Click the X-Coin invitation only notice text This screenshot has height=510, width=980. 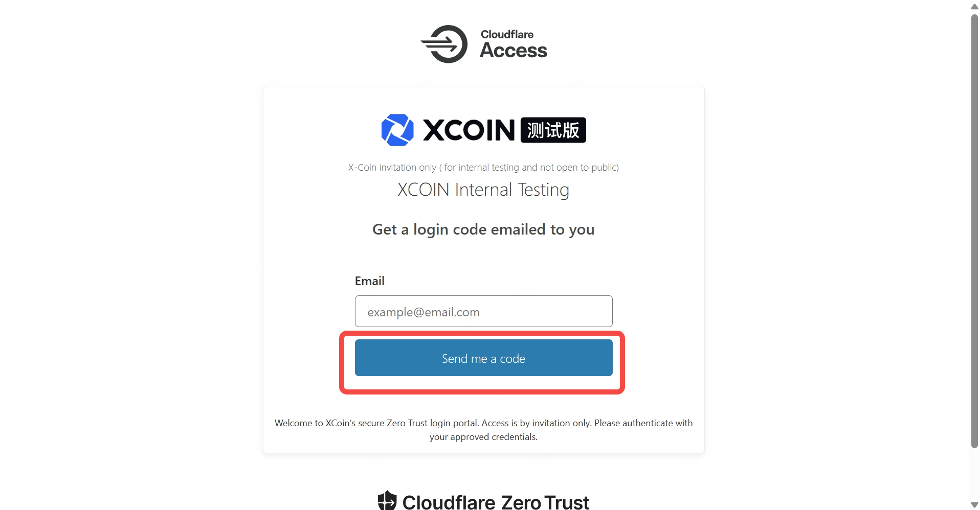(x=483, y=168)
